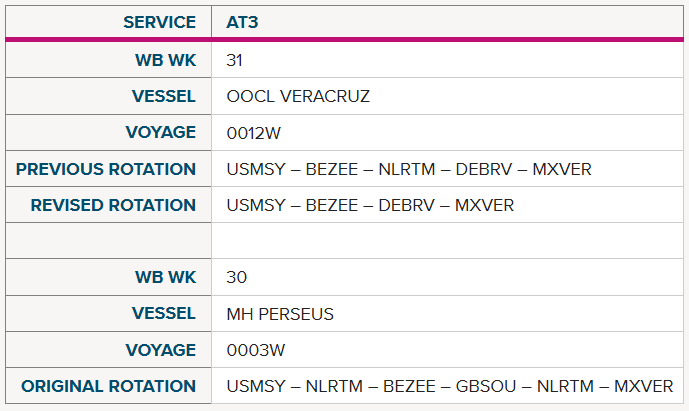Click the WB WK label beside 31
689x411 pixels.
pos(166,60)
